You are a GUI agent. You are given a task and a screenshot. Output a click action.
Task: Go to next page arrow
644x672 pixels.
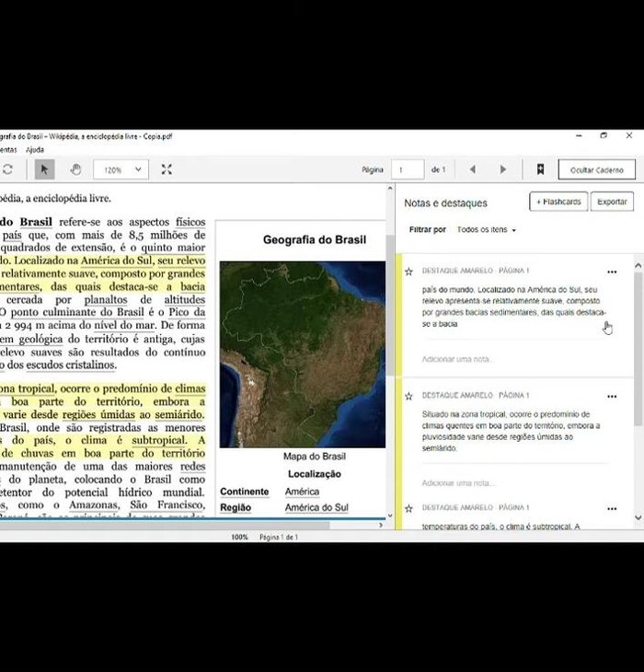[x=503, y=169]
